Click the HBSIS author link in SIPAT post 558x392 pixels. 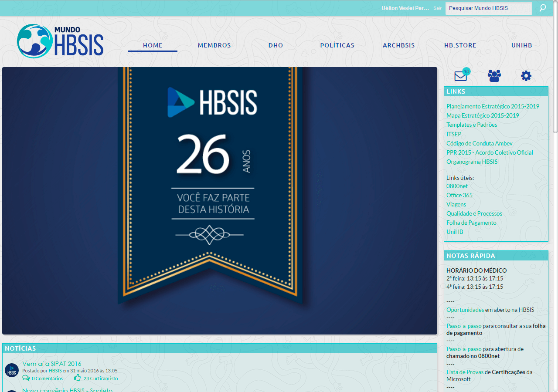(x=55, y=371)
